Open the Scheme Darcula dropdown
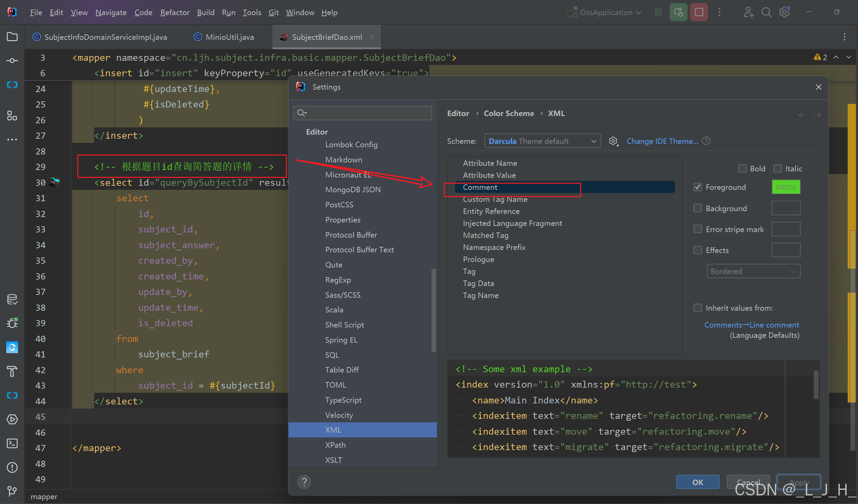 (x=542, y=141)
